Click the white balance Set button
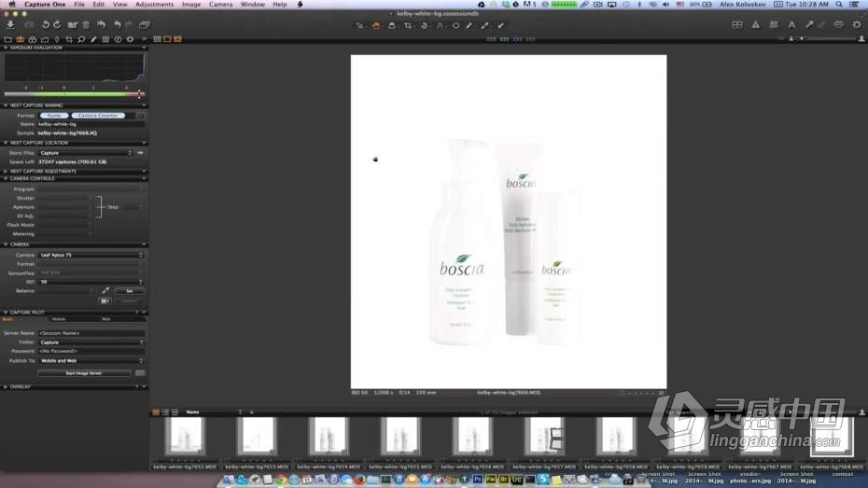Viewport: 868px width, 488px height. tap(130, 291)
